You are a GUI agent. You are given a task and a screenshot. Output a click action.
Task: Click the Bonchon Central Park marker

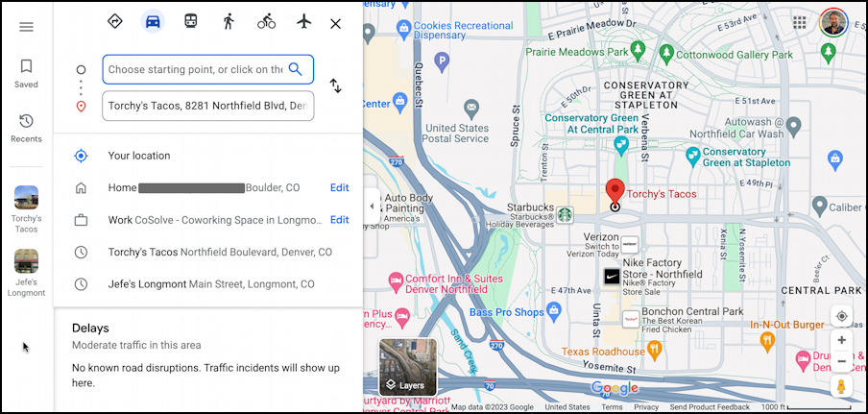pyautogui.click(x=631, y=318)
